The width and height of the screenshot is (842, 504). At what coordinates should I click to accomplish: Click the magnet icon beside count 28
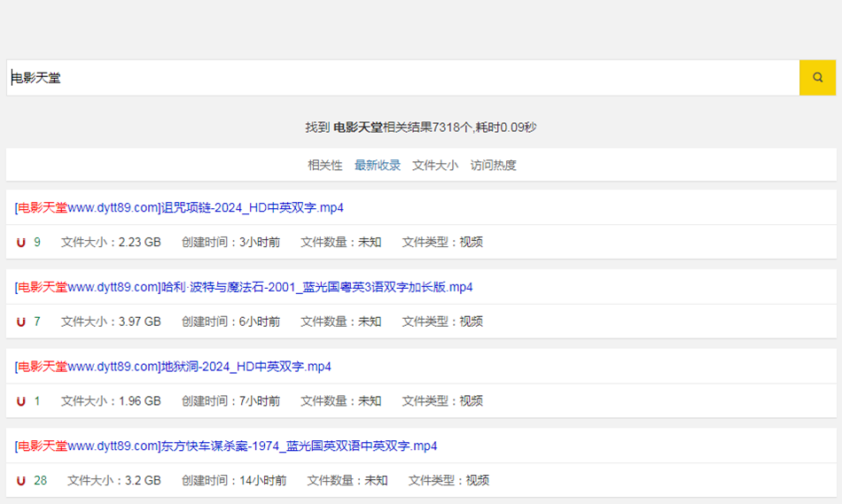(x=21, y=481)
